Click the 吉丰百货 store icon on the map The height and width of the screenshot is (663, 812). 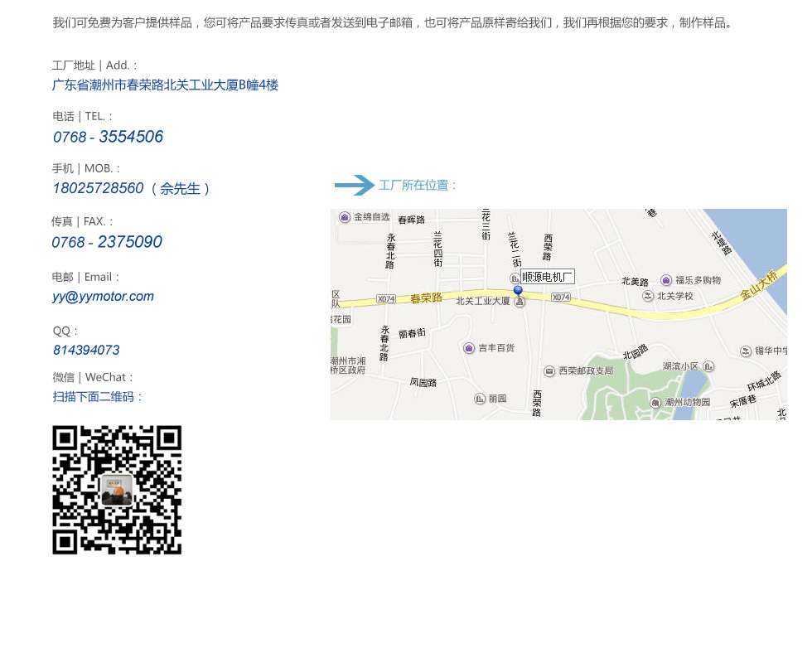(x=469, y=348)
